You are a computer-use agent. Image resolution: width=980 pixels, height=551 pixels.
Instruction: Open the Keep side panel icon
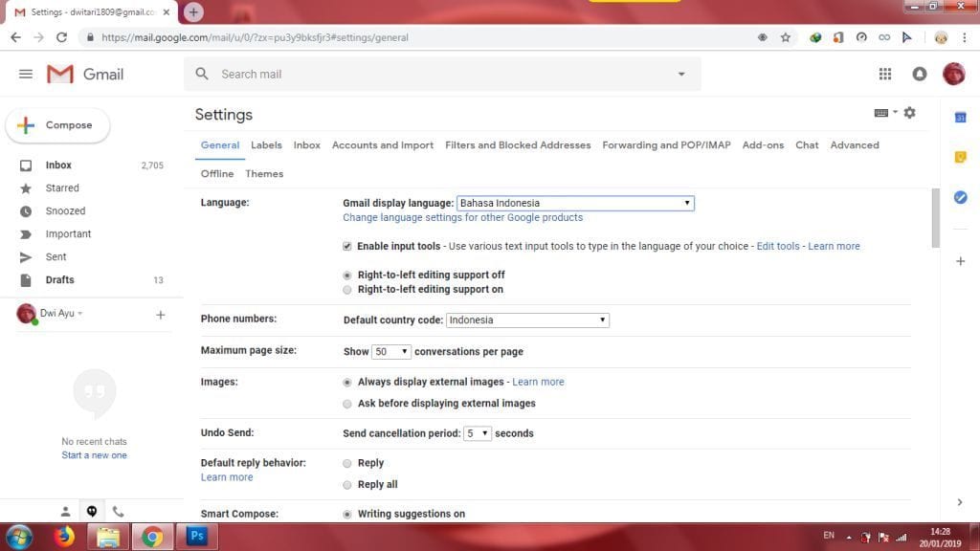(961, 157)
